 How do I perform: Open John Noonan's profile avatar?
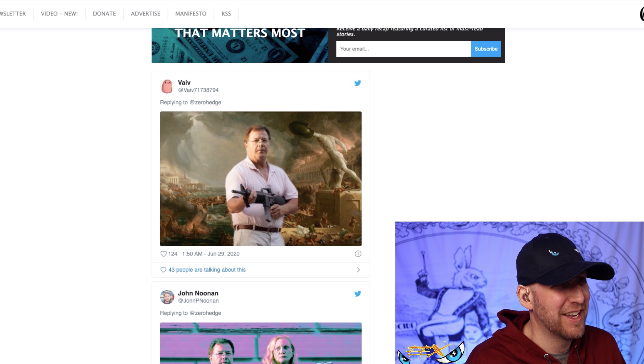pos(167,297)
